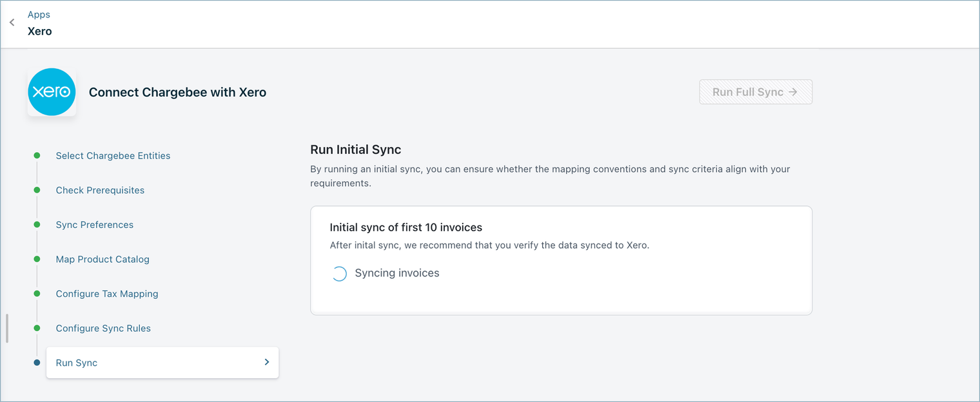
Task: Select the Run Sync step label
Action: pyautogui.click(x=77, y=363)
